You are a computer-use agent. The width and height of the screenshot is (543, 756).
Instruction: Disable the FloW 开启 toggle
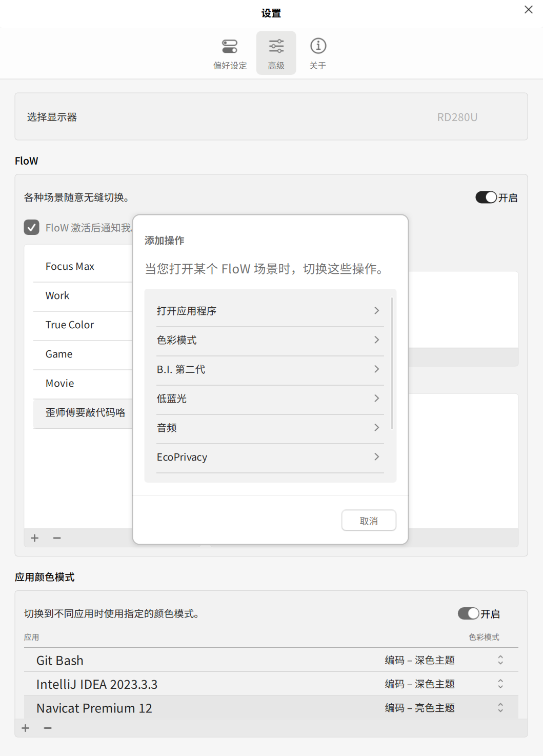point(485,197)
